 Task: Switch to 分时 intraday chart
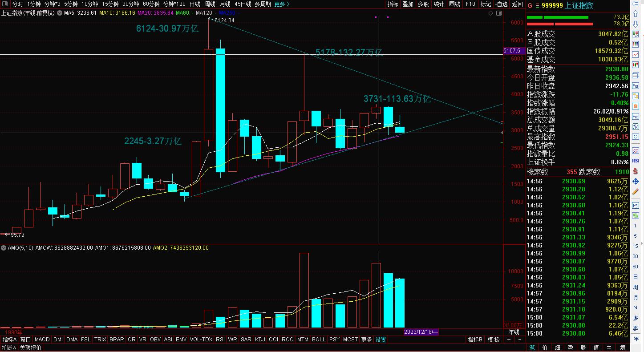click(x=17, y=4)
